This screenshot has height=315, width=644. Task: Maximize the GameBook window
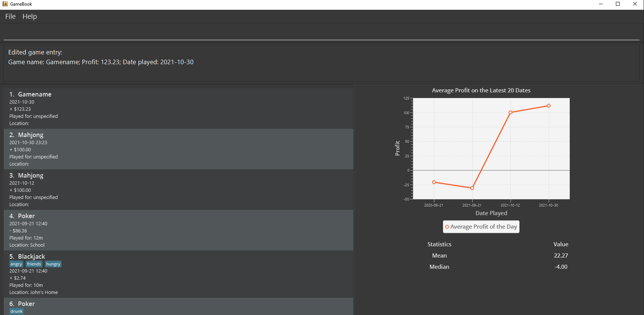pyautogui.click(x=618, y=4)
